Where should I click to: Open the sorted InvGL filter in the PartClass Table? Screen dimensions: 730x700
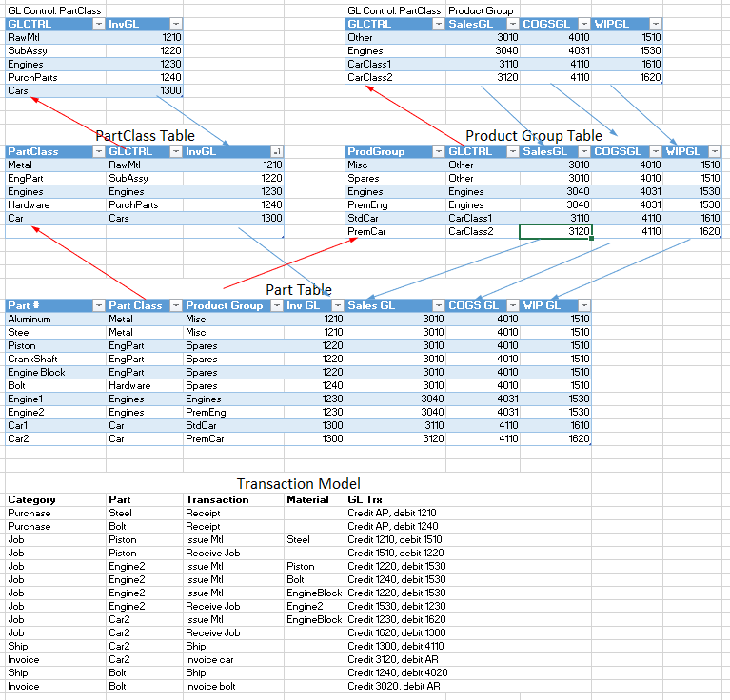coord(277,151)
